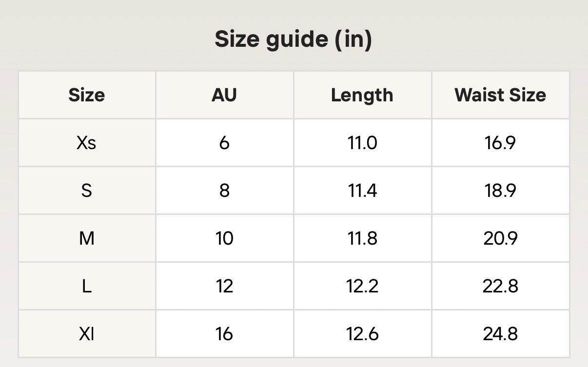The width and height of the screenshot is (588, 367).
Task: Click the Waist Size column header
Action: coord(500,95)
